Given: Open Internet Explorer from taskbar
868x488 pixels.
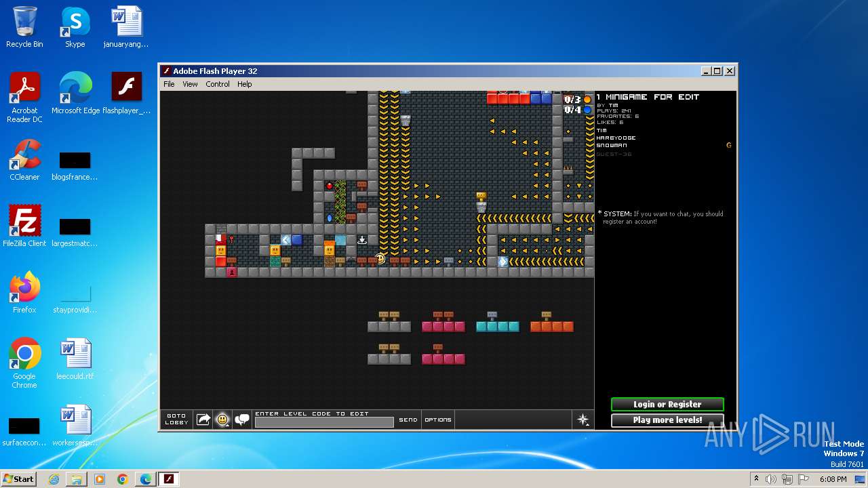Looking at the screenshot, I should [x=54, y=479].
